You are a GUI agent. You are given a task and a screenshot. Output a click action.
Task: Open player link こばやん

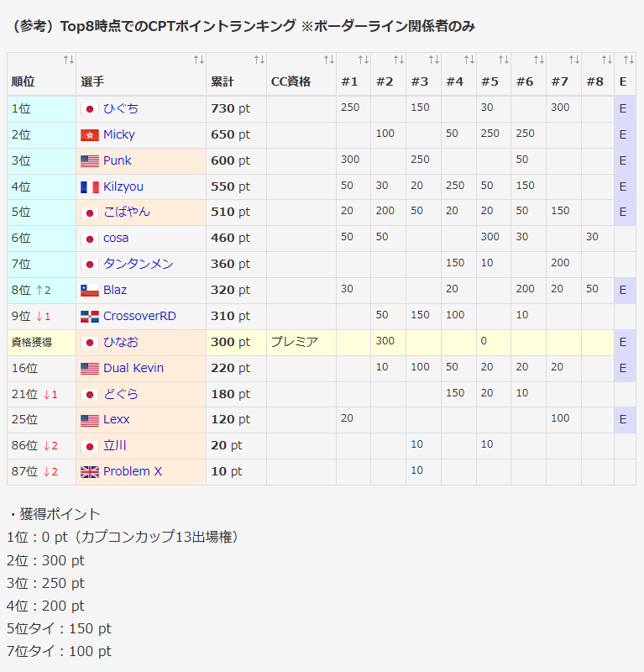pyautogui.click(x=127, y=212)
